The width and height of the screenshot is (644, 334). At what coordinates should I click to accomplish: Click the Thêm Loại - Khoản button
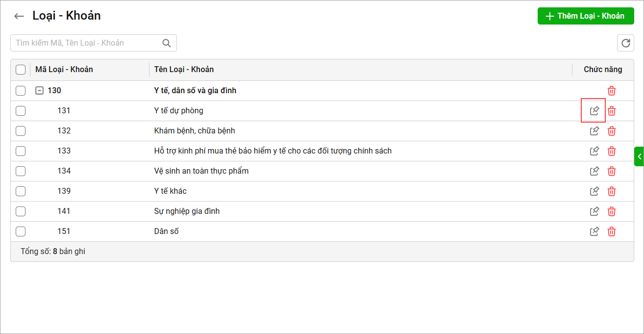click(586, 16)
